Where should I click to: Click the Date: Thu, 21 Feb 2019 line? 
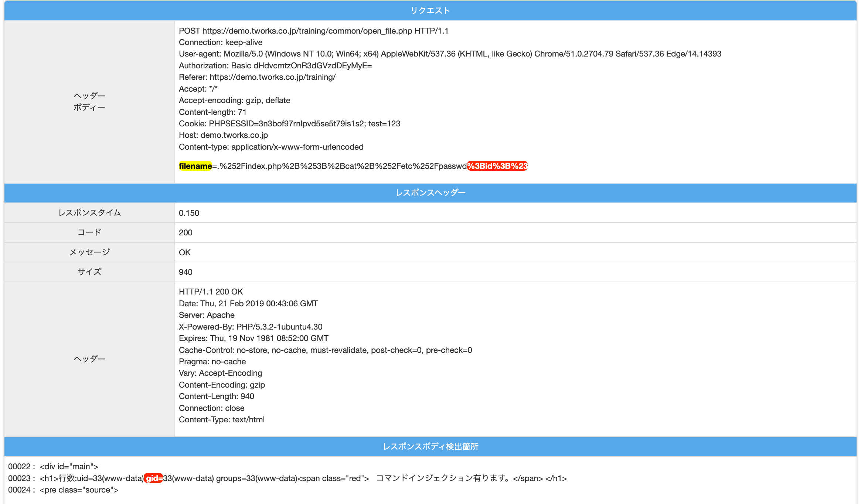[248, 303]
